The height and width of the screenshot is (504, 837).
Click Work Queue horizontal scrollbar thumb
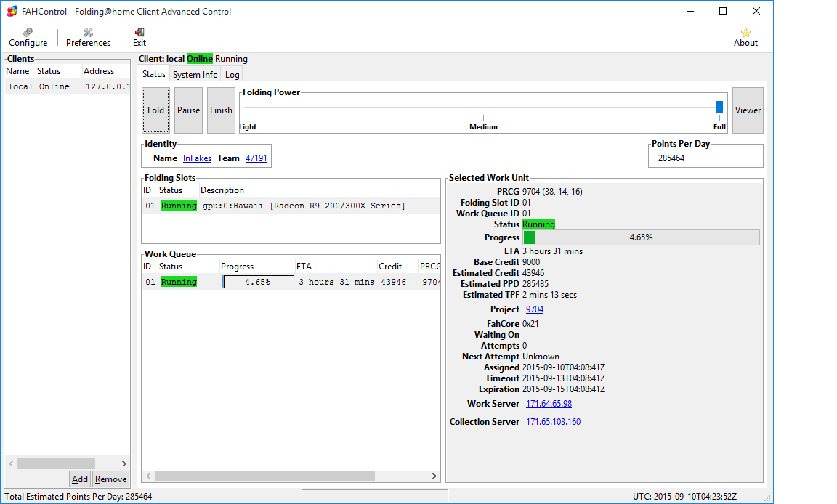(264, 476)
